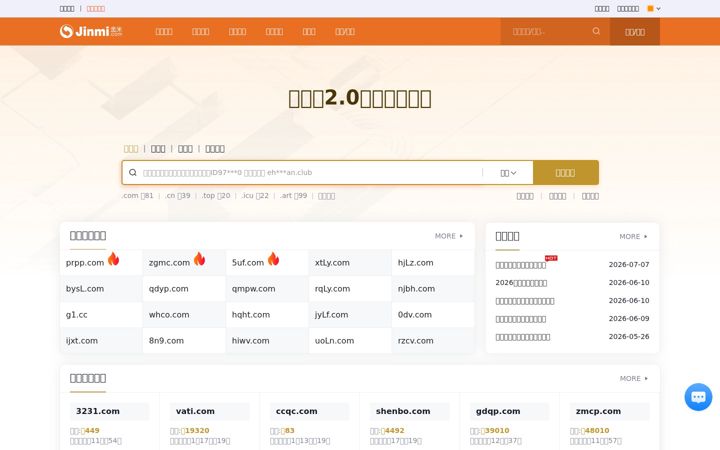The height and width of the screenshot is (450, 720).
Task: Open the news item dated 2026-05-26
Action: click(x=523, y=337)
